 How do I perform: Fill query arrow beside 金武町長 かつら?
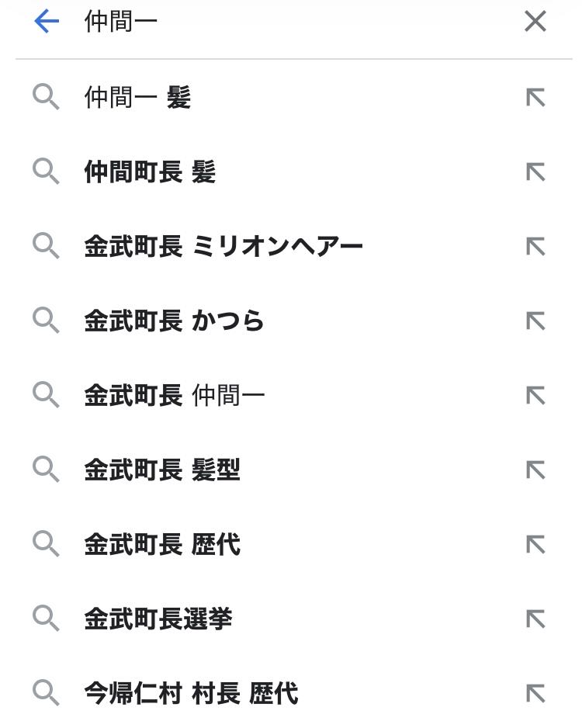(x=535, y=321)
